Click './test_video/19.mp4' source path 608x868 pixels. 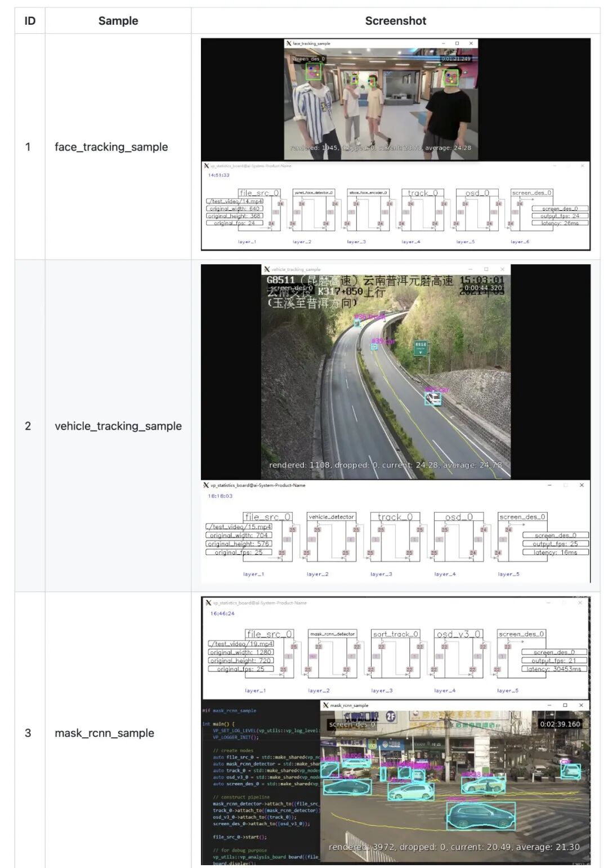point(241,643)
